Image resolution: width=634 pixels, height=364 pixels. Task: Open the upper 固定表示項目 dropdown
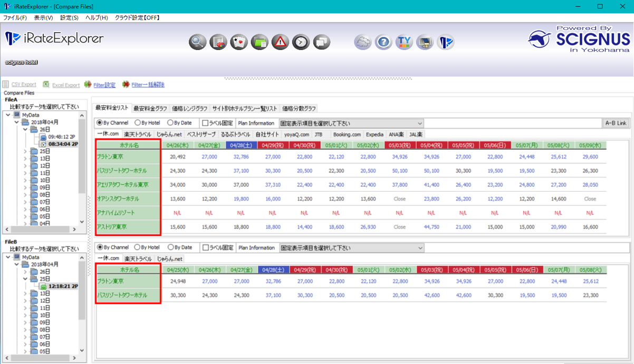pyautogui.click(x=351, y=123)
